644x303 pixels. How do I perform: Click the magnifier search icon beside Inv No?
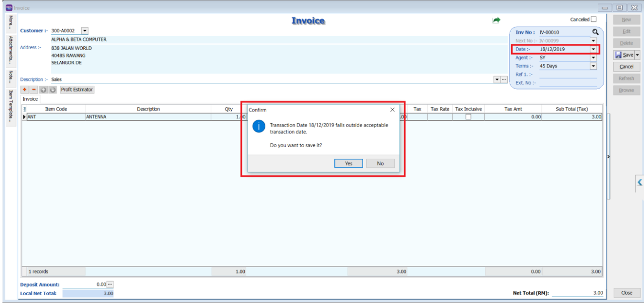[x=594, y=32]
